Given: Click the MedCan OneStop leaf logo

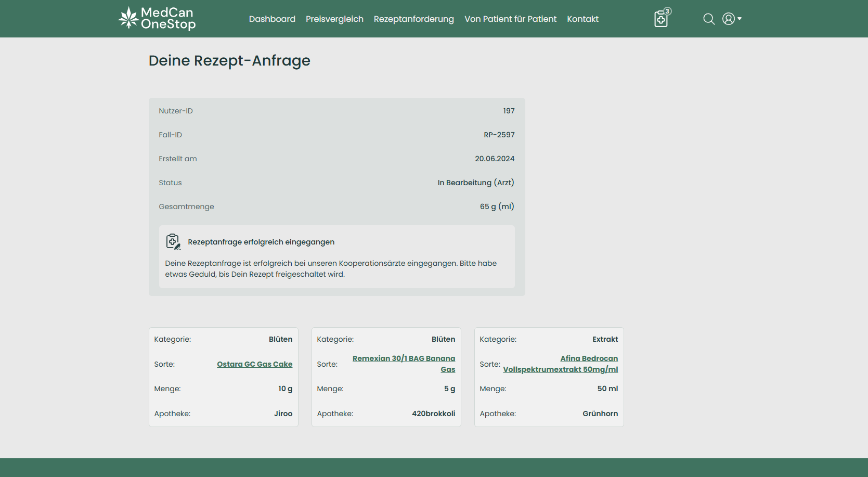Looking at the screenshot, I should [x=128, y=18].
